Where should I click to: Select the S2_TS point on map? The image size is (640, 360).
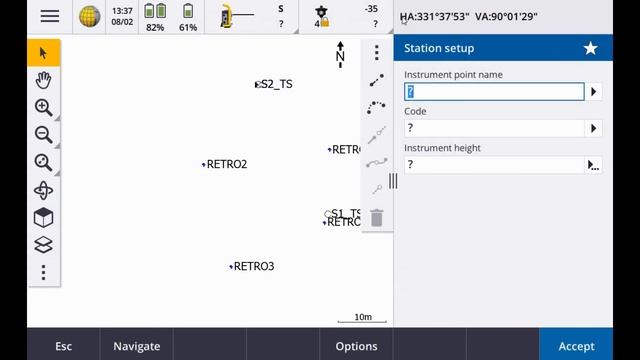point(273,84)
